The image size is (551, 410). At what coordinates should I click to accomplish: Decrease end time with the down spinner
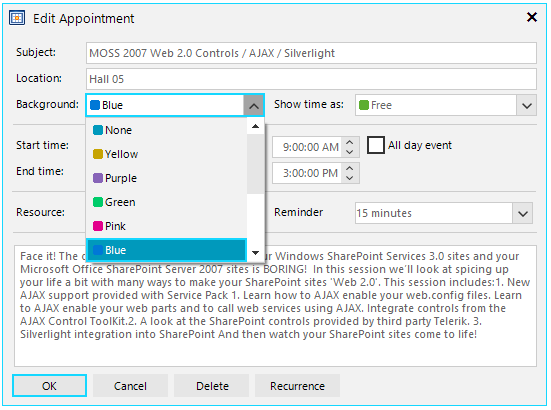click(350, 178)
